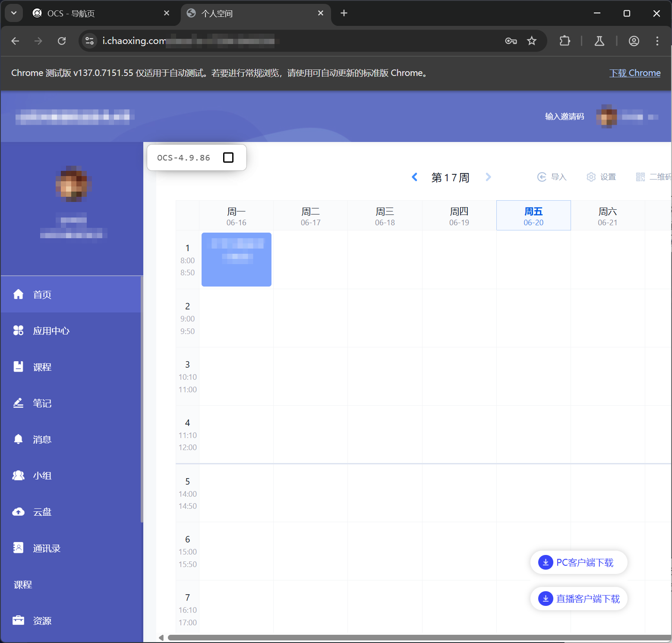Open 小组 in the sidebar
672x643 pixels.
pyautogui.click(x=71, y=476)
